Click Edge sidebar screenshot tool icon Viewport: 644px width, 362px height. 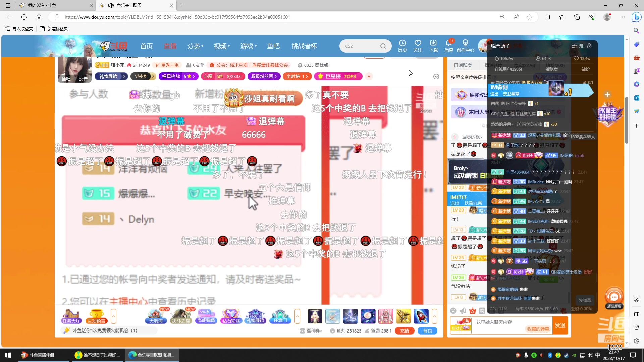[x=636, y=299]
